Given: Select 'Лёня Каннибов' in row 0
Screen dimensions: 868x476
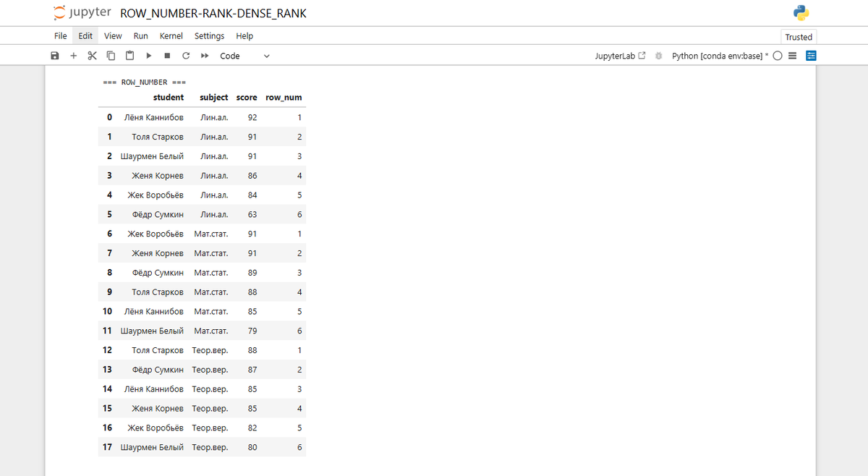Looking at the screenshot, I should pos(154,117).
